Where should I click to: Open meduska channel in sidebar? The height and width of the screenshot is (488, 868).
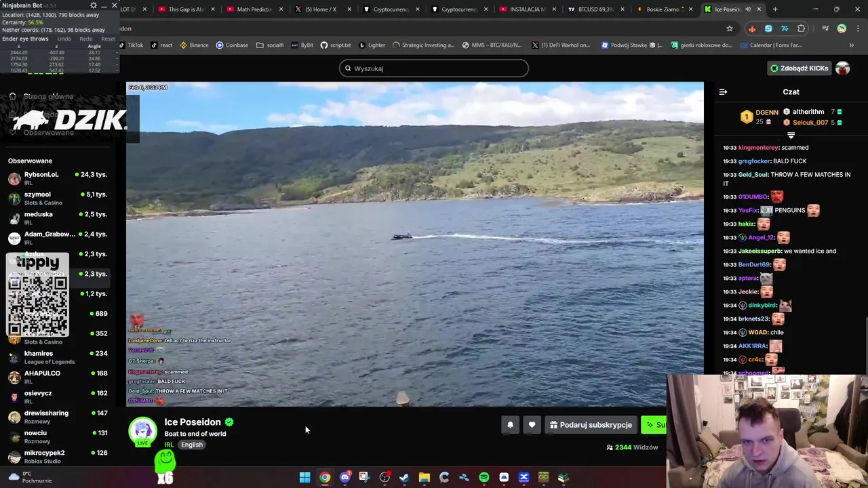click(58, 218)
